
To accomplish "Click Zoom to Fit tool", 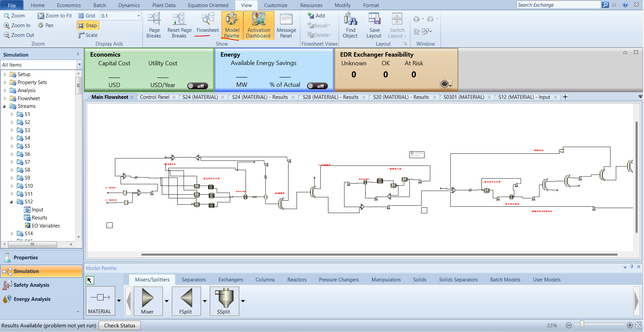I will (x=55, y=16).
